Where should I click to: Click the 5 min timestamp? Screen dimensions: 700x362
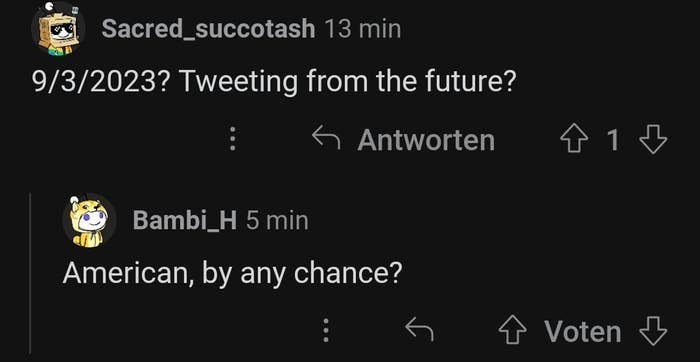pos(277,220)
